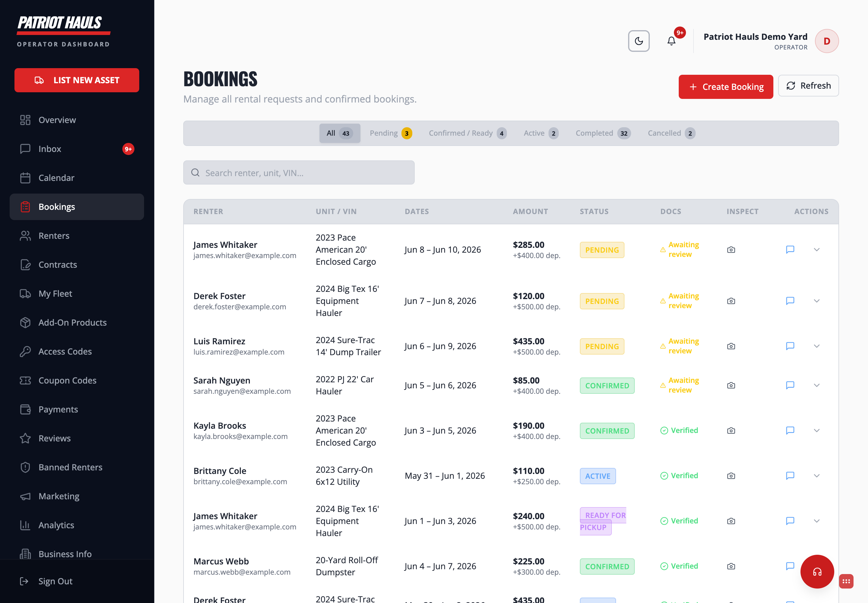Message Derek Foster about Jun 7 booking
The image size is (868, 603).
tap(790, 301)
